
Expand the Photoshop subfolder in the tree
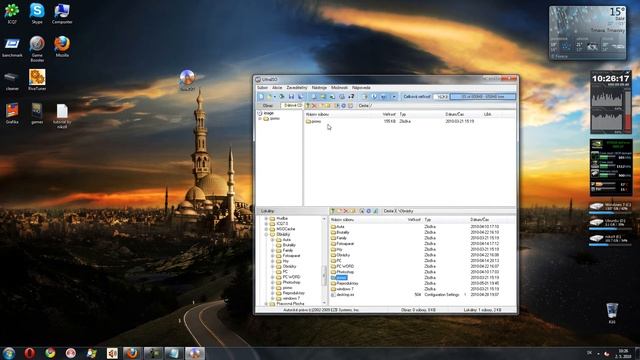[x=273, y=282]
